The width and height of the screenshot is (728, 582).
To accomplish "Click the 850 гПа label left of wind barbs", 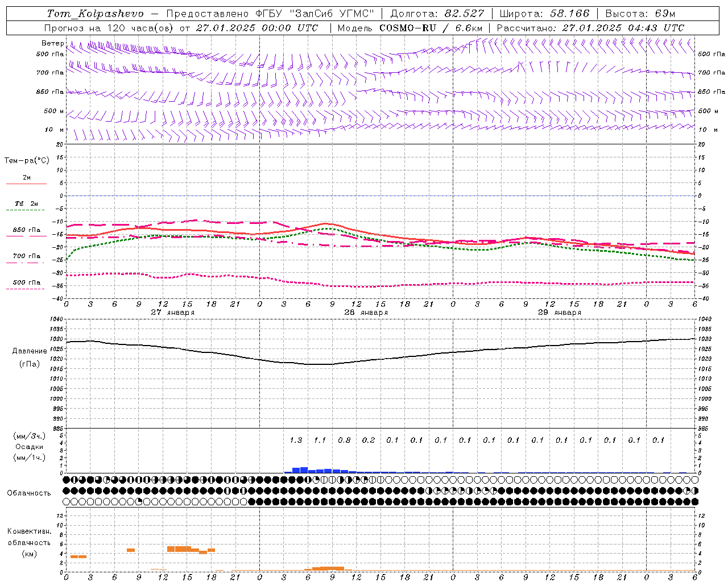I will click(x=50, y=92).
